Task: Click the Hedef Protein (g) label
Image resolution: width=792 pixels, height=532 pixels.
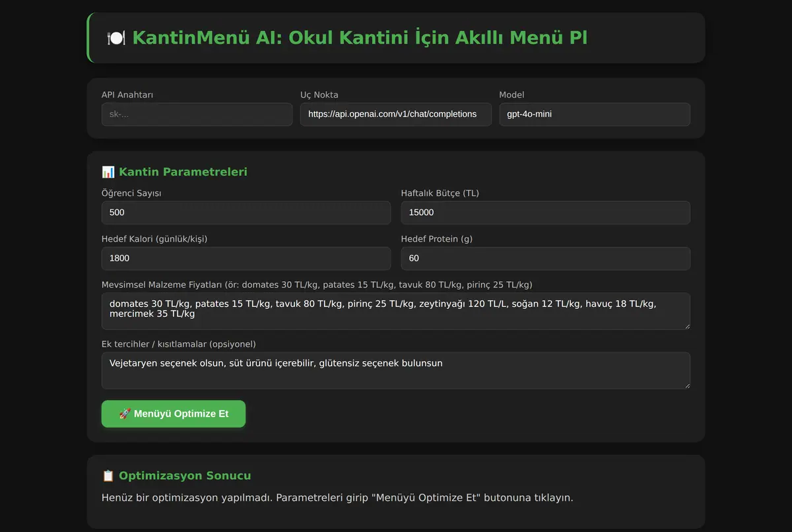Action: [x=437, y=239]
